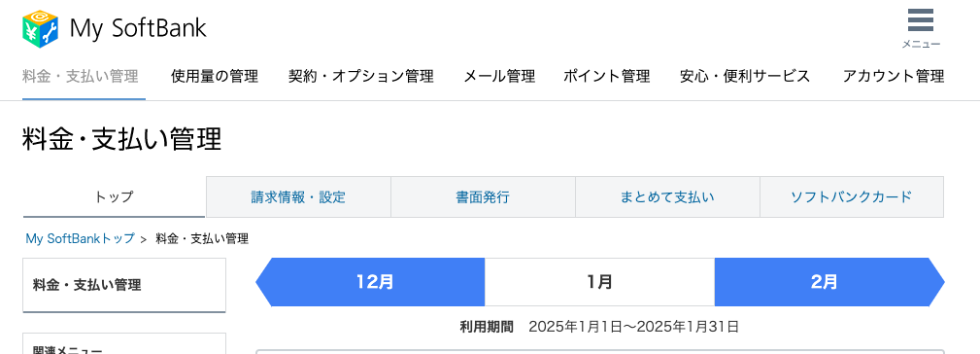Select 料金・支払い管理 in top navigation

point(80,77)
